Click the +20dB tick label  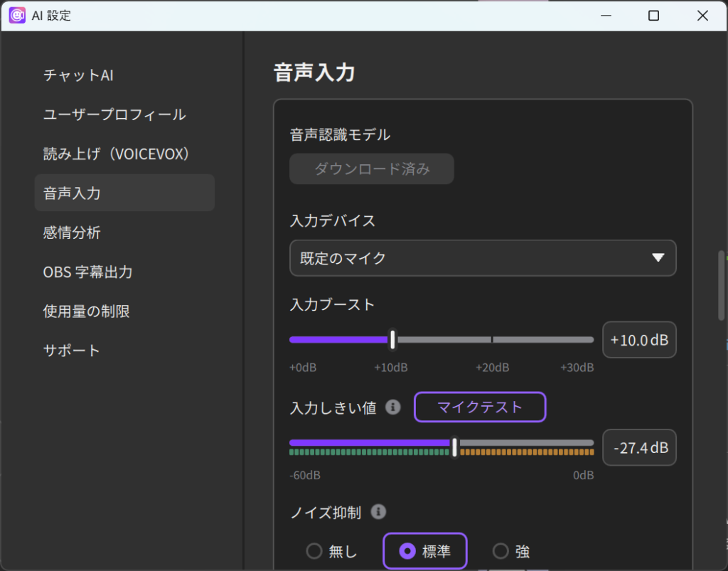(492, 368)
